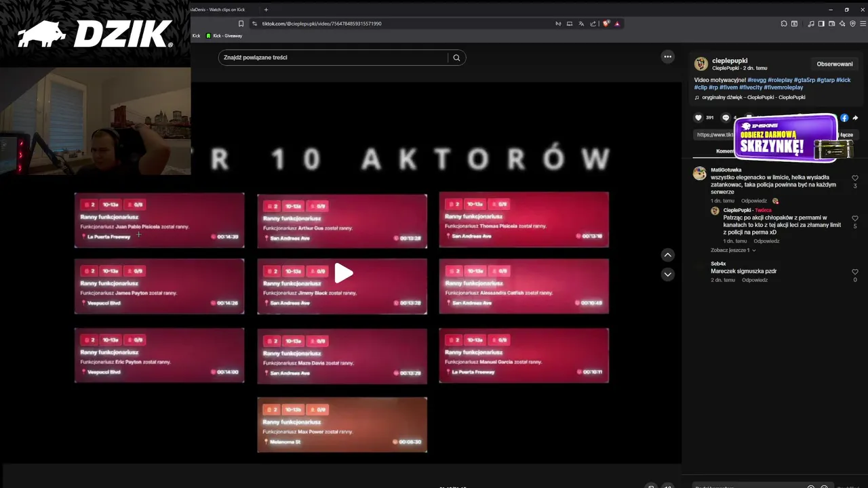Image resolution: width=868 pixels, height=488 pixels.
Task: Click the 'Max Power' alert card
Action: tap(342, 425)
